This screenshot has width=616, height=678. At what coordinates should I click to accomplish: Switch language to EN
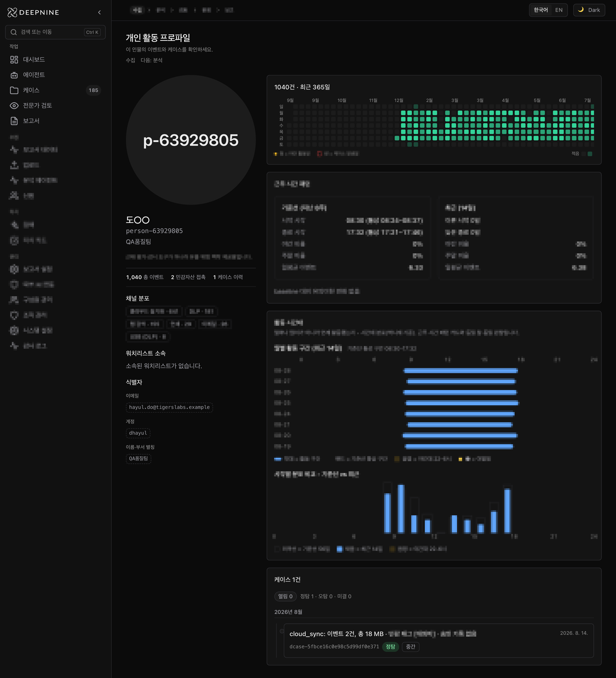(x=559, y=10)
